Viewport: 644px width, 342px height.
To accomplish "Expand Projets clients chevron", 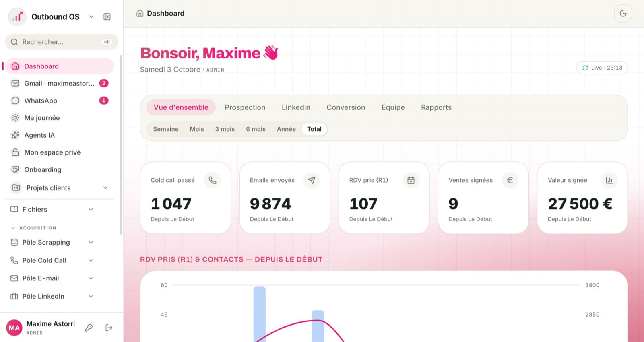I will pyautogui.click(x=105, y=188).
